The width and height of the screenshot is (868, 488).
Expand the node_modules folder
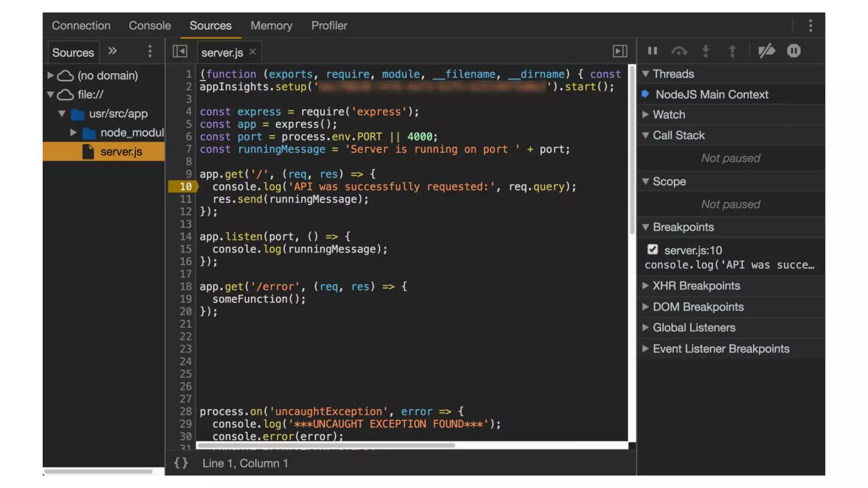[74, 133]
